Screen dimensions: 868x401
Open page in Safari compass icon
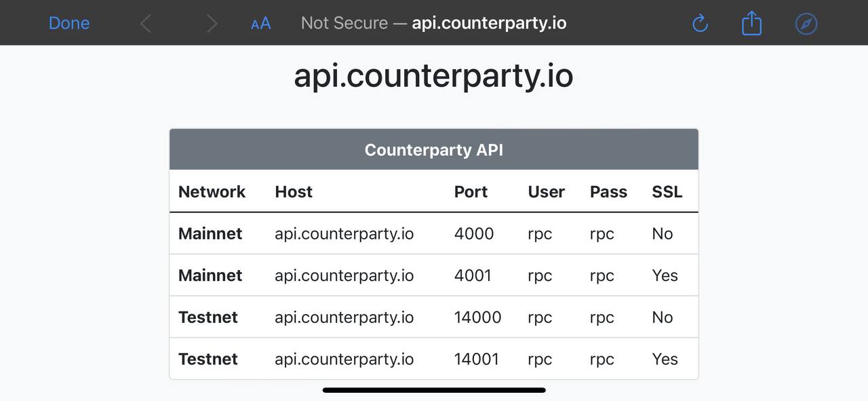(806, 24)
